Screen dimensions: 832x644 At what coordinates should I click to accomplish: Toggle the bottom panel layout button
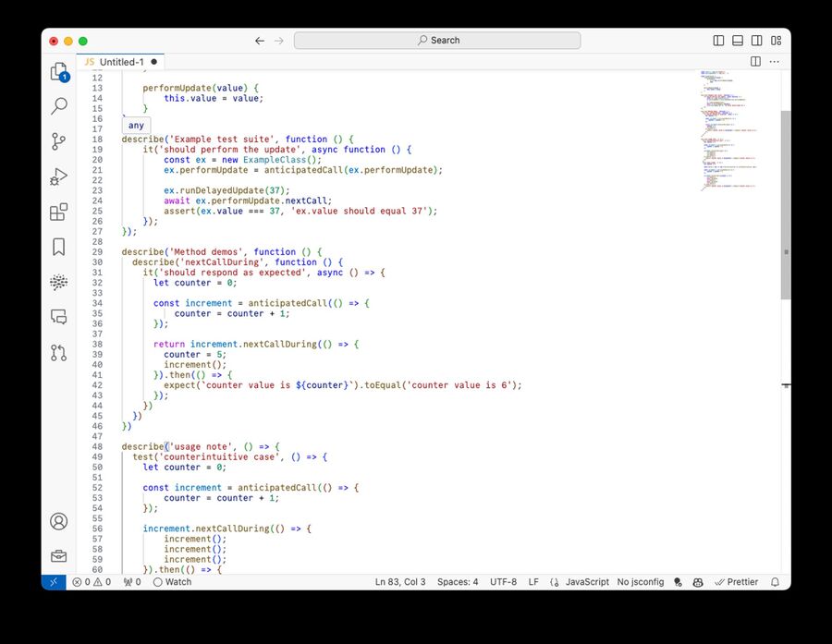coord(738,41)
